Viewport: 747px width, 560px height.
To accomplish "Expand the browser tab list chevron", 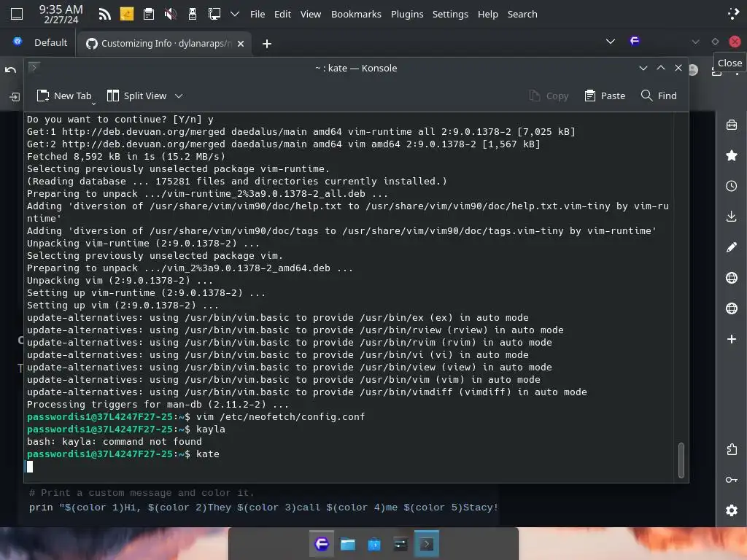I will click(x=611, y=42).
